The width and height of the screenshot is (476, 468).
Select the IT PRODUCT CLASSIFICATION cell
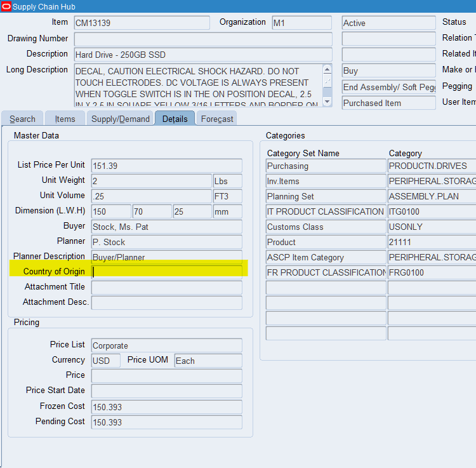click(x=326, y=211)
